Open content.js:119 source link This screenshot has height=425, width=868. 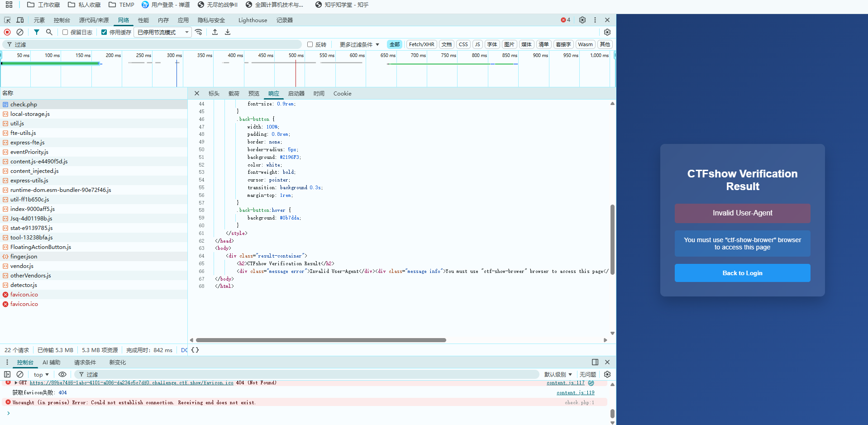(575, 393)
